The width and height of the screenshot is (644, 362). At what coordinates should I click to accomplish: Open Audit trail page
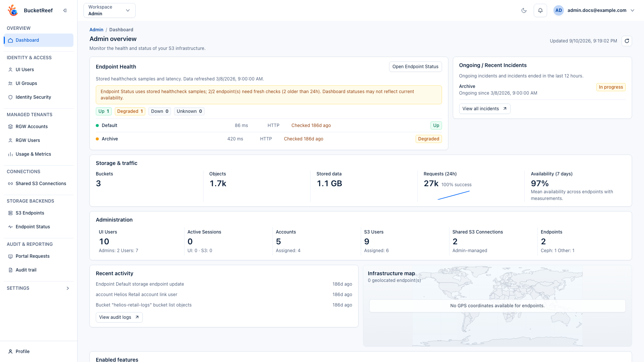click(38, 270)
